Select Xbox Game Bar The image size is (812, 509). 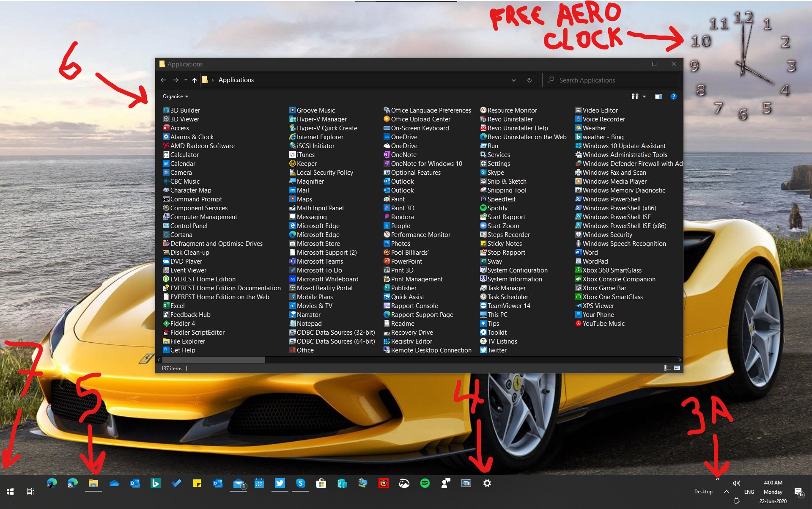point(601,288)
